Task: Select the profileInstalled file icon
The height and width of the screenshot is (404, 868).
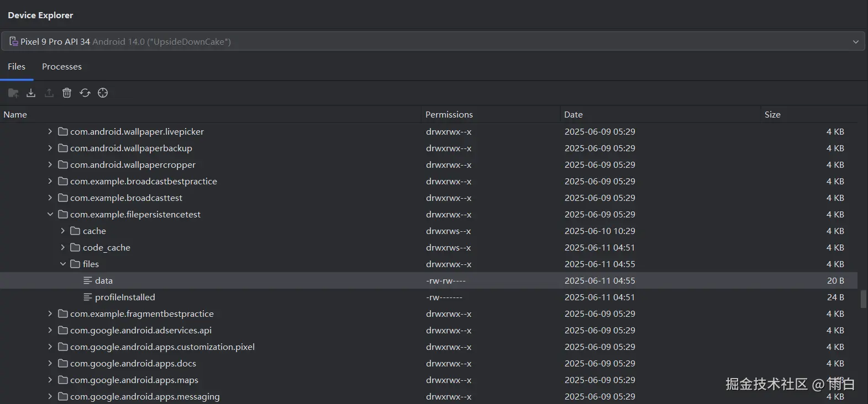Action: point(87,297)
